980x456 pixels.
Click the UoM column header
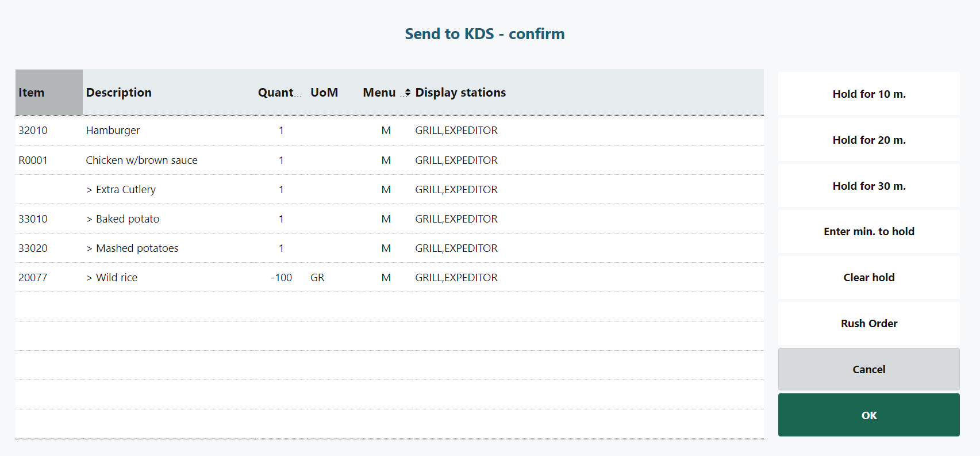click(x=324, y=93)
